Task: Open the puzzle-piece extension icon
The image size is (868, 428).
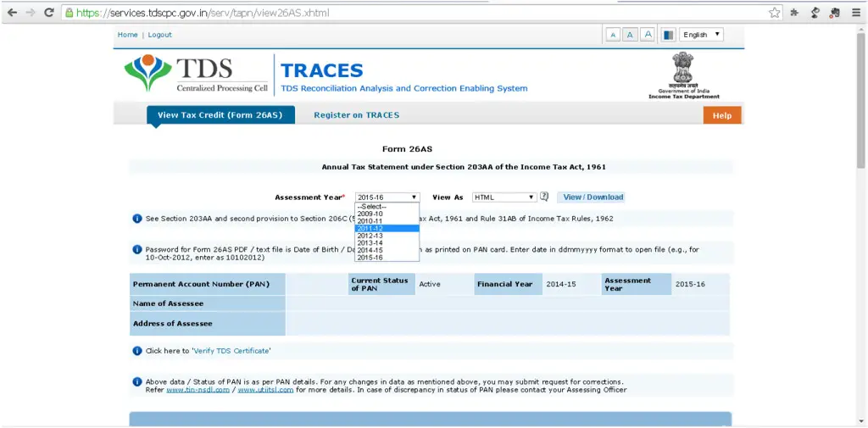Action: (794, 13)
